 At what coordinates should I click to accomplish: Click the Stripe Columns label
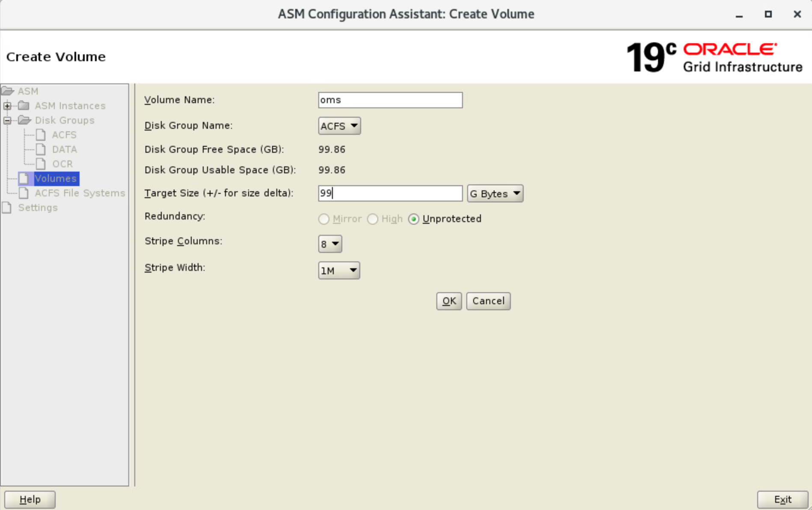tap(184, 241)
